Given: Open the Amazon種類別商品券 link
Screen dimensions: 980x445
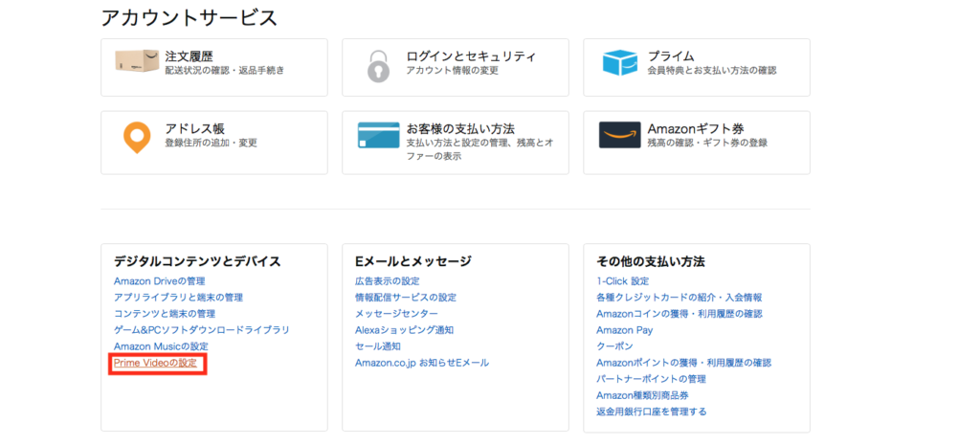Looking at the screenshot, I should 642,395.
